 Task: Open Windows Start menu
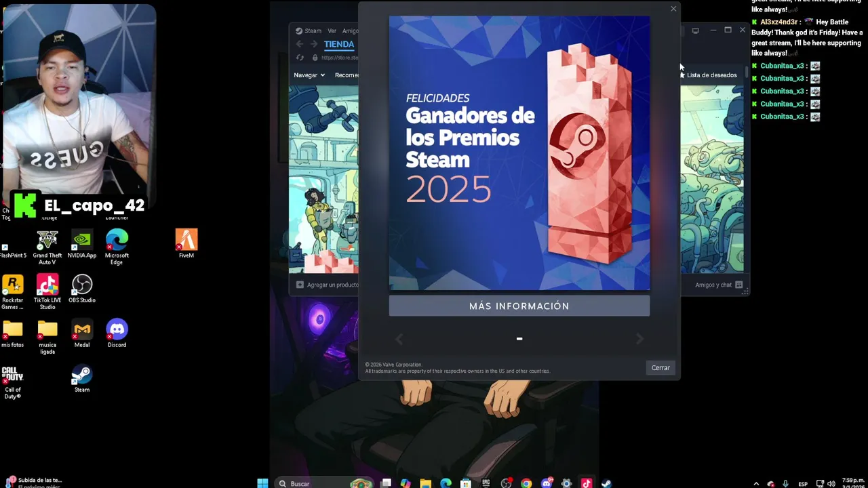coord(262,483)
